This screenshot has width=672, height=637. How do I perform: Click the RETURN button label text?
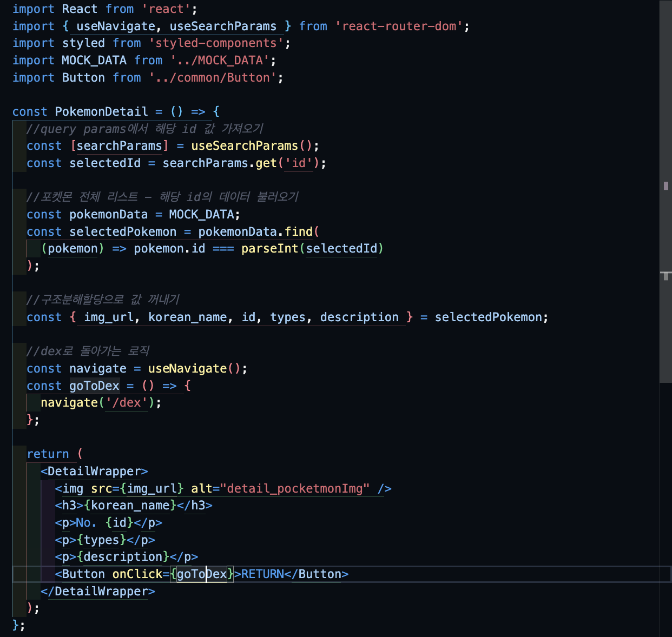click(262, 574)
